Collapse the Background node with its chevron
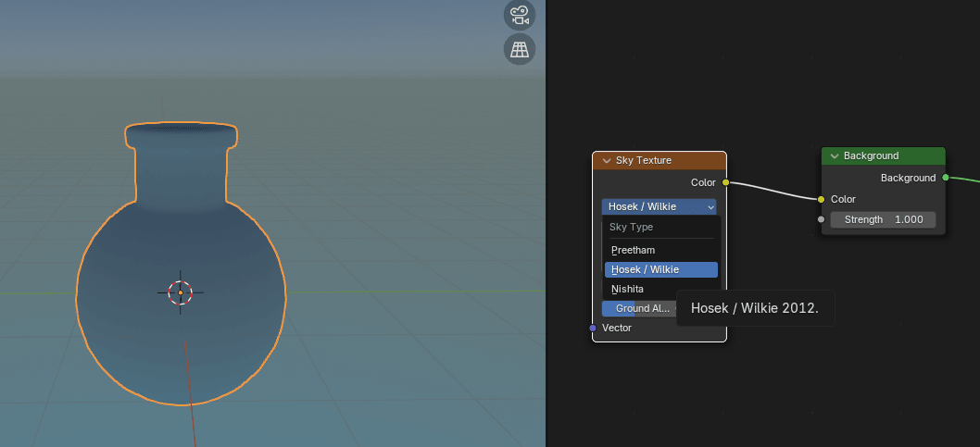 (x=834, y=156)
